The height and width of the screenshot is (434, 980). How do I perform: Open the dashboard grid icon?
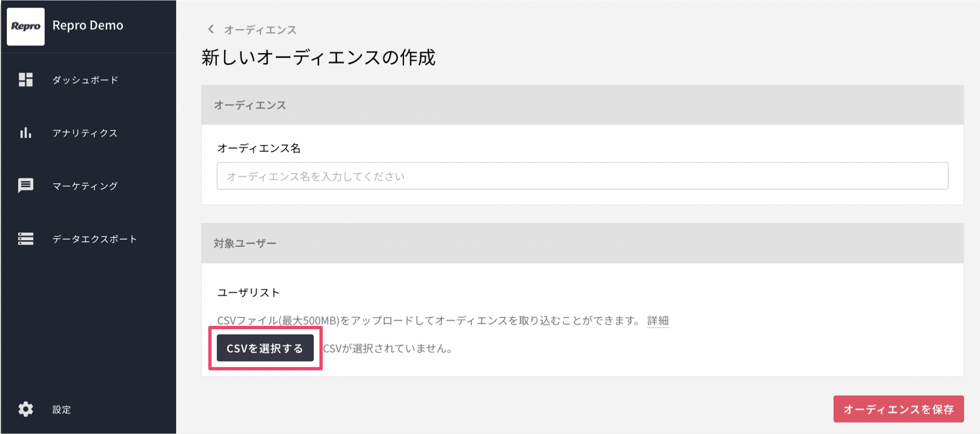tap(25, 79)
